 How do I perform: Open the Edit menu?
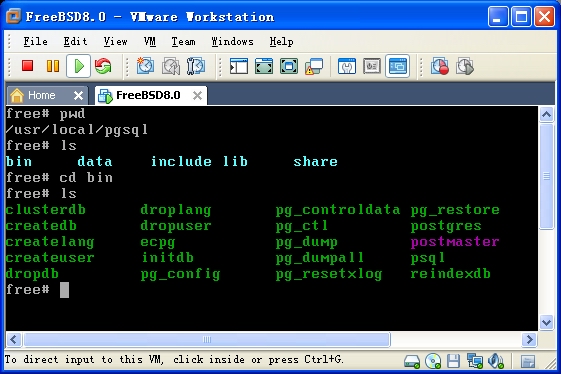(75, 42)
